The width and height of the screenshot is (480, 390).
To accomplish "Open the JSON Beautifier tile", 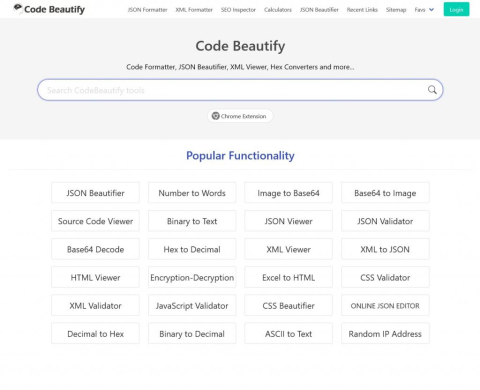I will pos(95,193).
